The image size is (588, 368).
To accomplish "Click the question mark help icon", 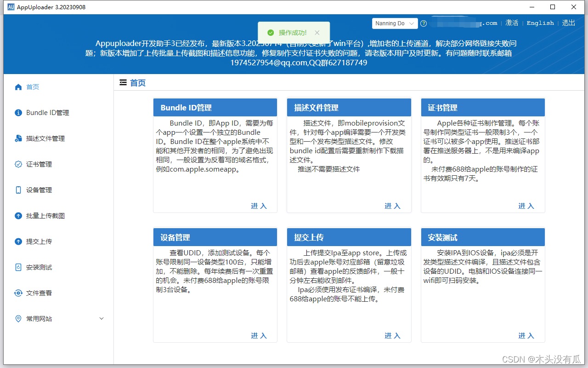I will 423,23.
